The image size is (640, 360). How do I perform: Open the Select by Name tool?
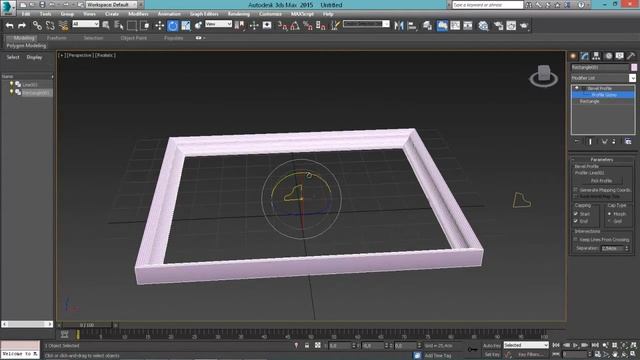click(119, 26)
